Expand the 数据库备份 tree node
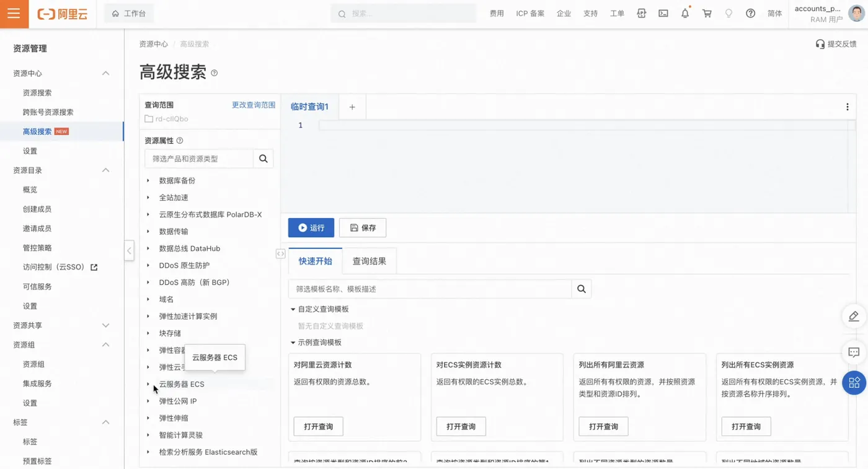 click(x=148, y=180)
